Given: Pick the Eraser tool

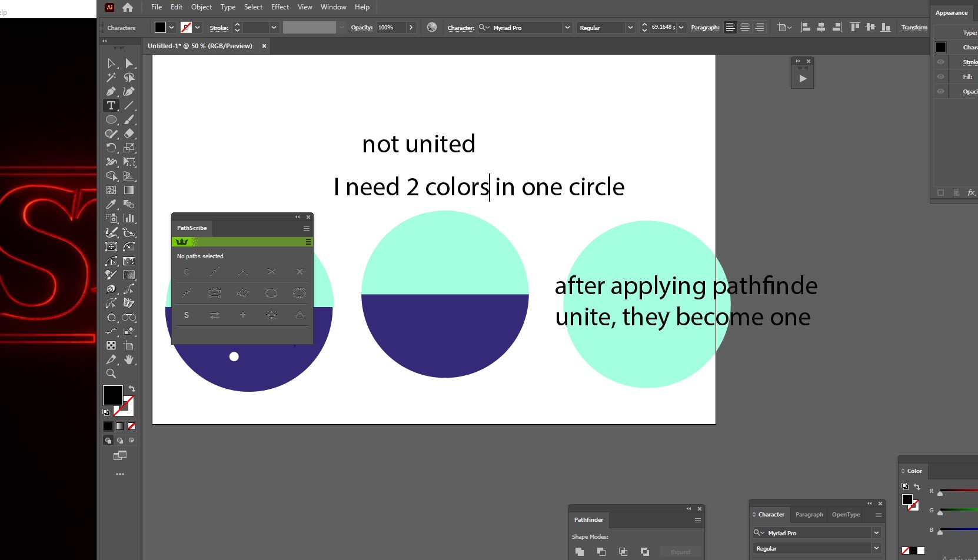Looking at the screenshot, I should [x=129, y=134].
